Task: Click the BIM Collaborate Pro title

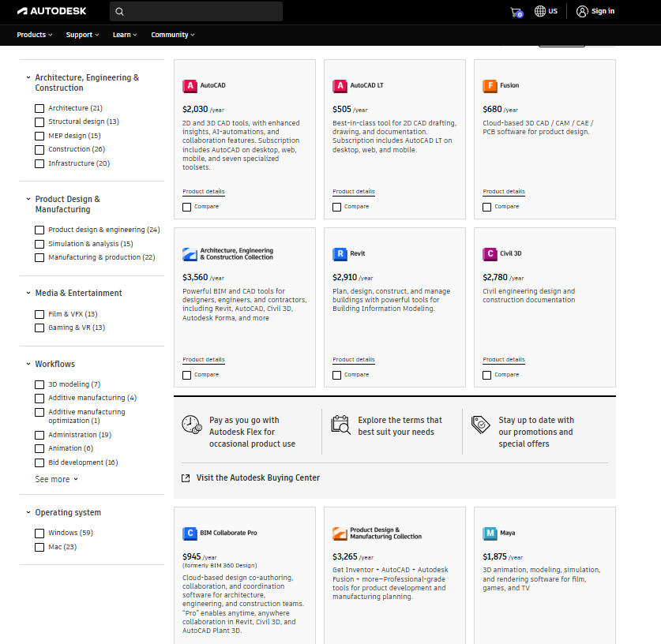Action: 228,534
